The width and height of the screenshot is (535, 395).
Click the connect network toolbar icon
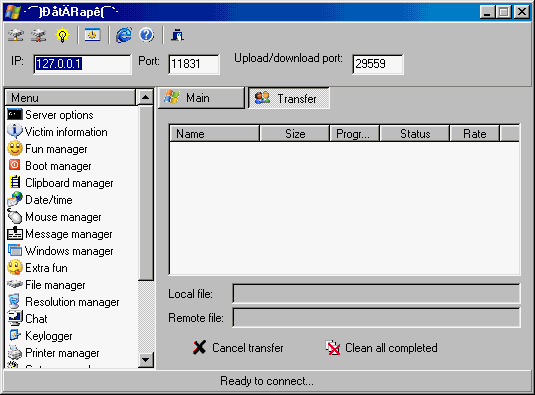(x=16, y=35)
